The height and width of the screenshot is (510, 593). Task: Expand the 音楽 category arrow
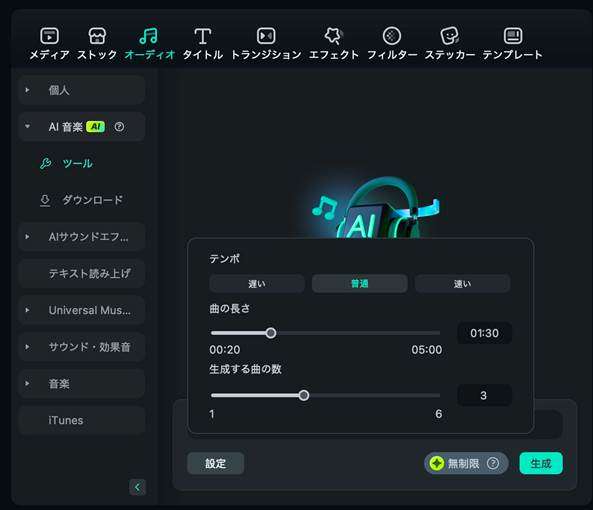coord(27,383)
